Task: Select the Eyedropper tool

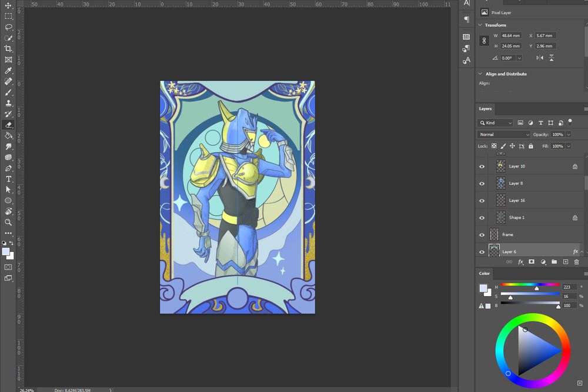Action: tap(8, 70)
